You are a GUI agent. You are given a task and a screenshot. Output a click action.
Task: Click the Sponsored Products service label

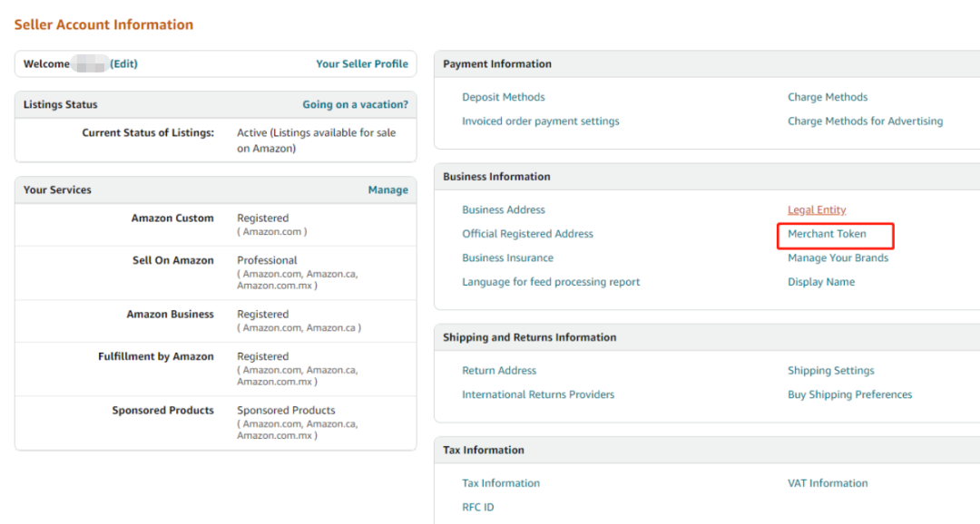coord(162,411)
